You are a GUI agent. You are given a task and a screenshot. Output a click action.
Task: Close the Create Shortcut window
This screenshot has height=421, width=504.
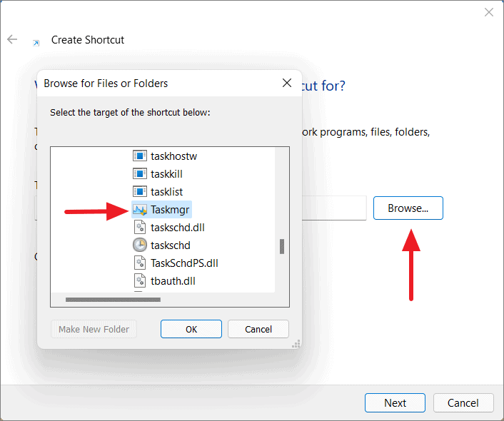coord(489,12)
